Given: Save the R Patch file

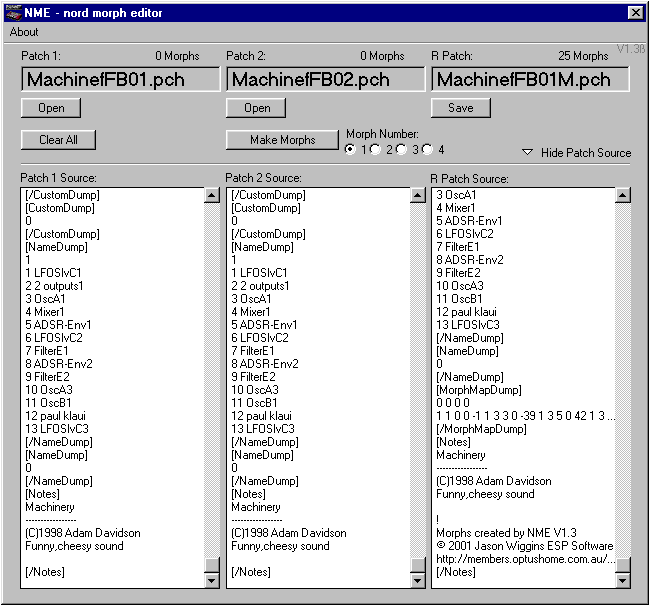Looking at the screenshot, I should pos(461,108).
